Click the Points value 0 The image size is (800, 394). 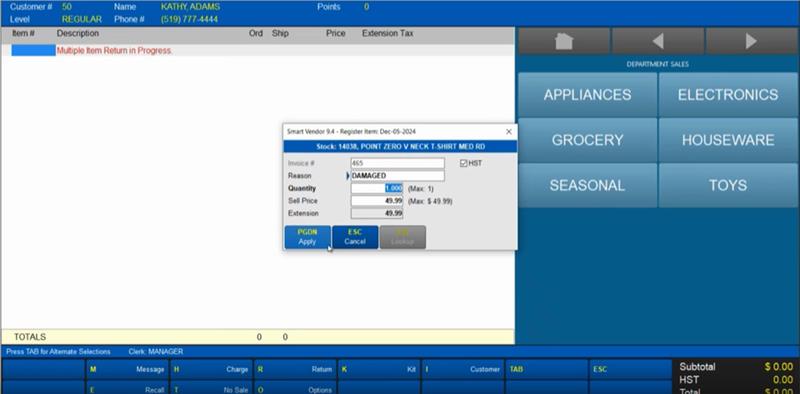366,7
